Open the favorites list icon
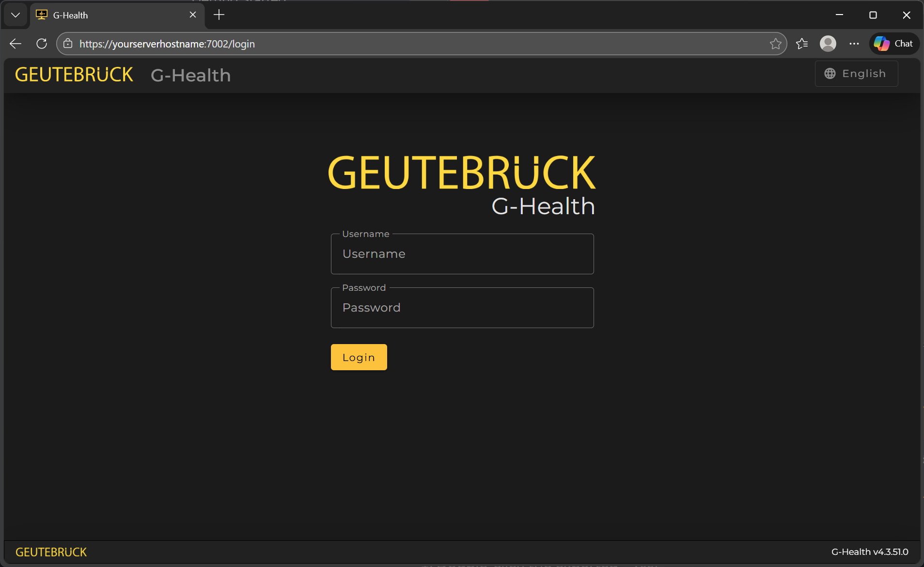The height and width of the screenshot is (567, 924). [x=802, y=44]
